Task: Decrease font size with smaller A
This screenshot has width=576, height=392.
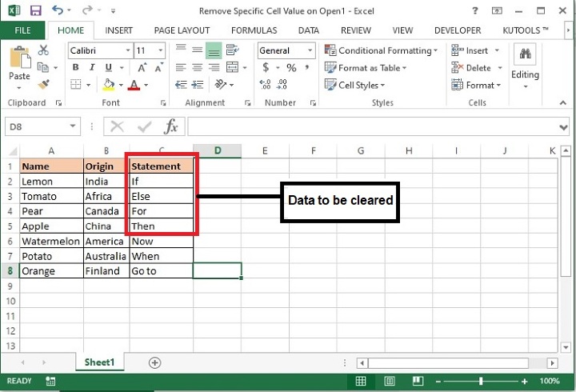Action: point(158,67)
